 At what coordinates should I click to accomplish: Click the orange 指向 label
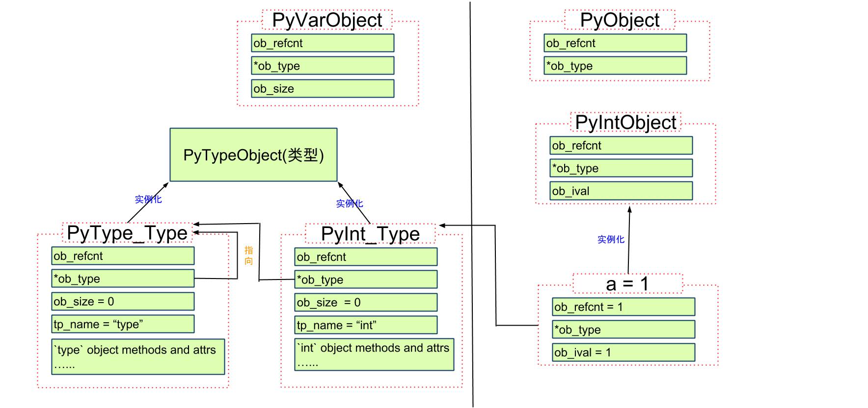[248, 255]
